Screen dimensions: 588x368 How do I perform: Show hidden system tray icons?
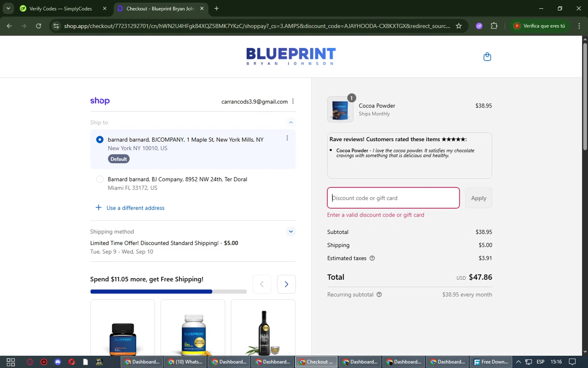pyautogui.click(x=518, y=362)
